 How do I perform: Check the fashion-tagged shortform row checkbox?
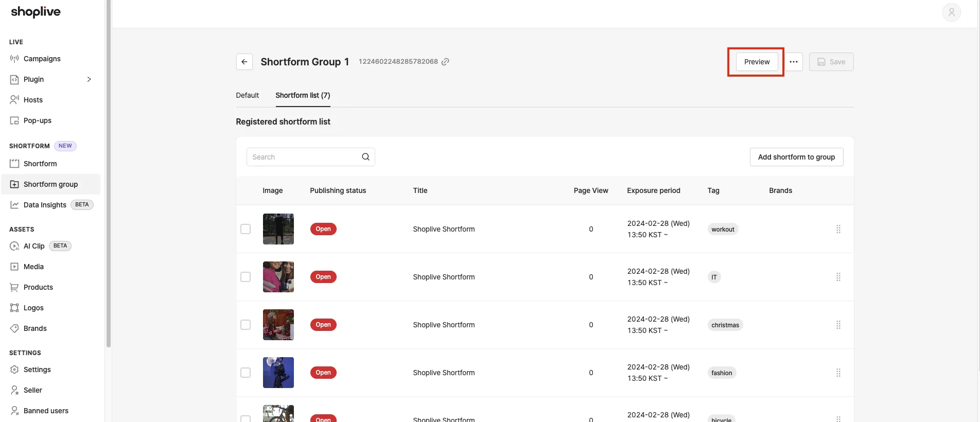(246, 373)
